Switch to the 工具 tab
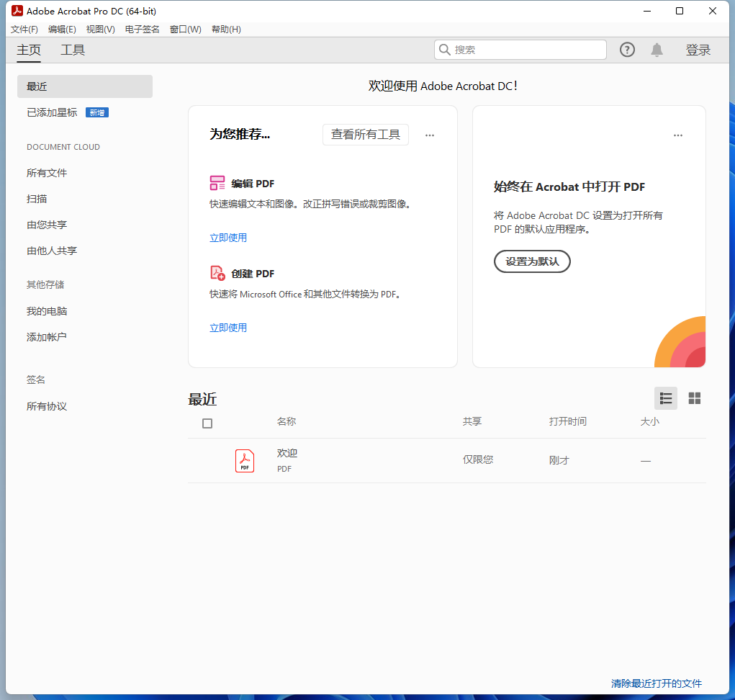The height and width of the screenshot is (700, 735). pyautogui.click(x=73, y=50)
